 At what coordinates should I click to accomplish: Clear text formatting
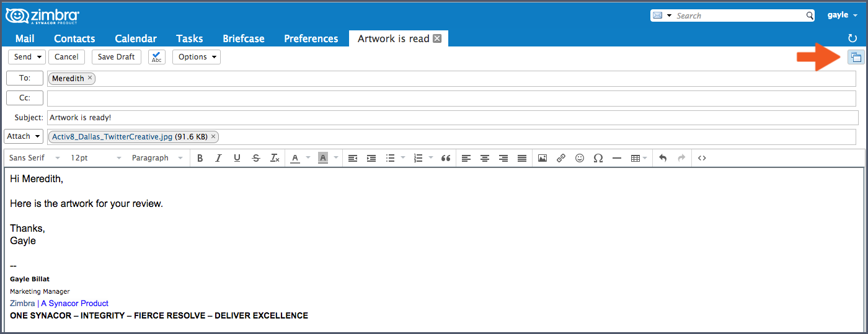[275, 158]
